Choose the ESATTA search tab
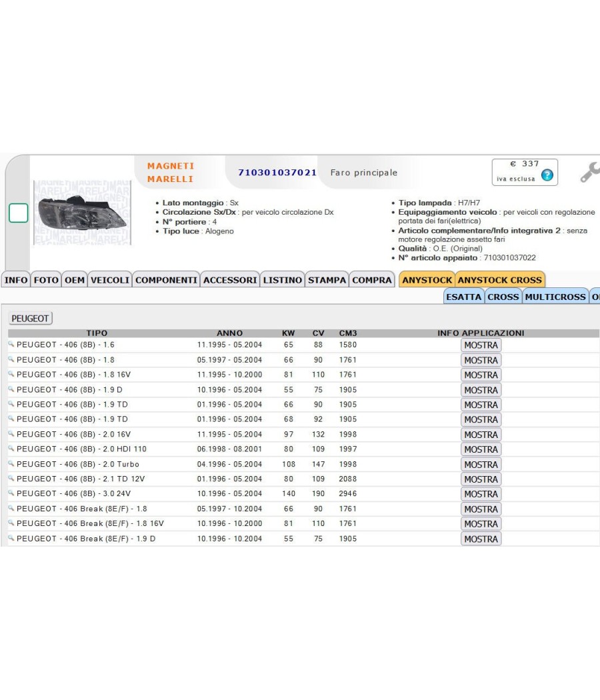This screenshot has width=600, height=700. 464,297
